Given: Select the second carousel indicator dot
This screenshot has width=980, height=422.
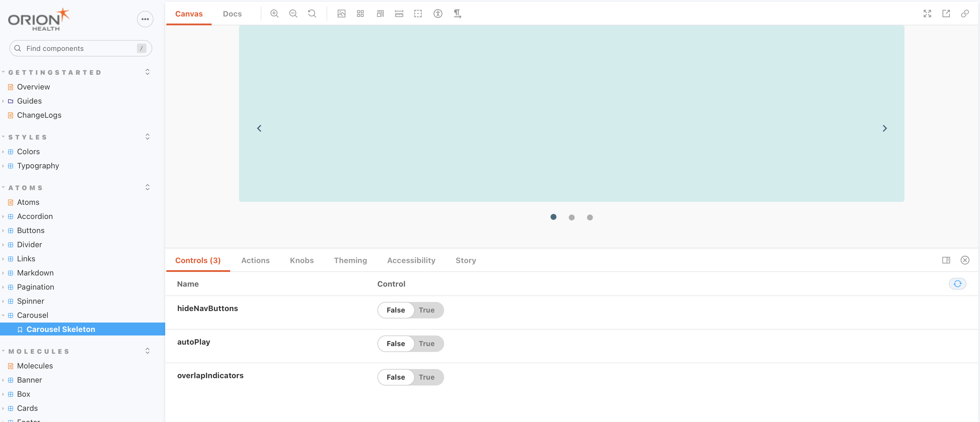Looking at the screenshot, I should (x=571, y=217).
